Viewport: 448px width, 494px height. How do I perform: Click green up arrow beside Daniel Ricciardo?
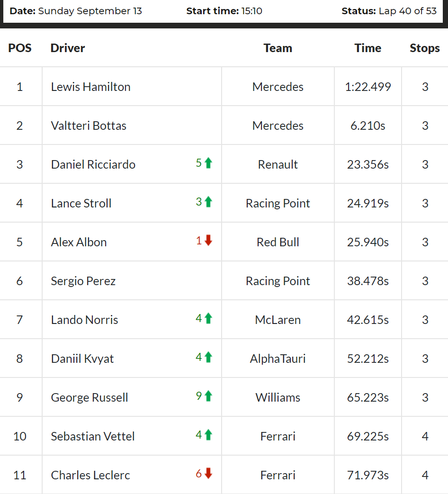pyautogui.click(x=208, y=163)
